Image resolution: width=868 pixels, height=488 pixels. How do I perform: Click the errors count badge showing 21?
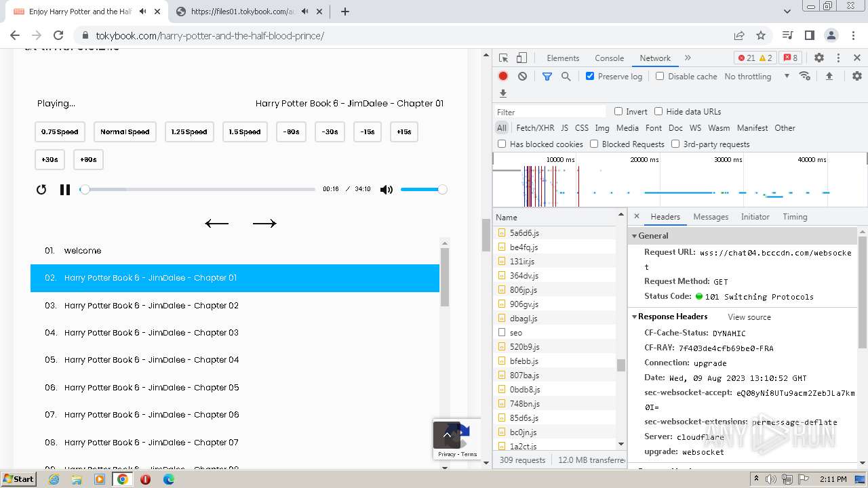pos(746,58)
